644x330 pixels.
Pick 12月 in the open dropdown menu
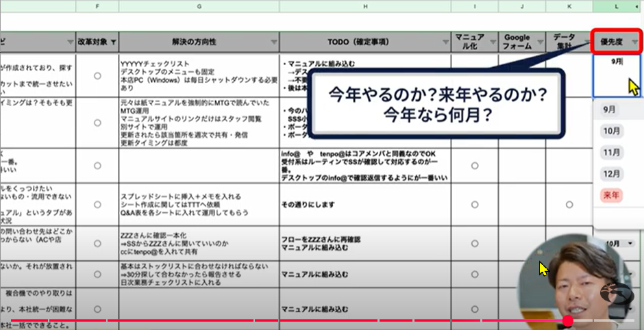(612, 174)
